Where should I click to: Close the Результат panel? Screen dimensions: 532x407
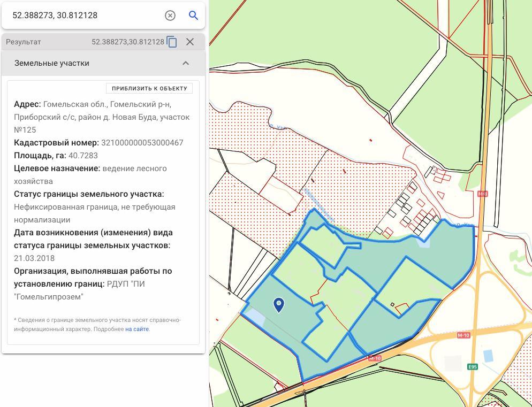pos(190,42)
